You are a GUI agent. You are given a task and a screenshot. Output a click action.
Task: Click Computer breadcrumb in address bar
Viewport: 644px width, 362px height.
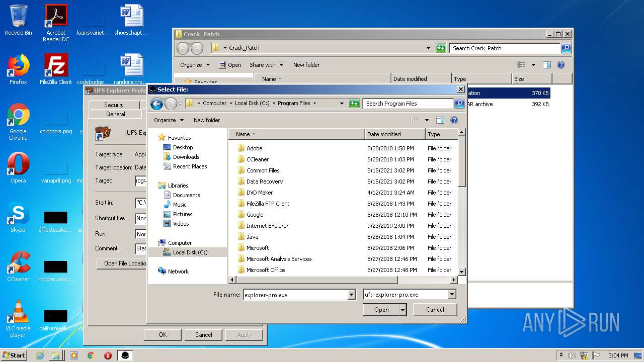point(215,104)
